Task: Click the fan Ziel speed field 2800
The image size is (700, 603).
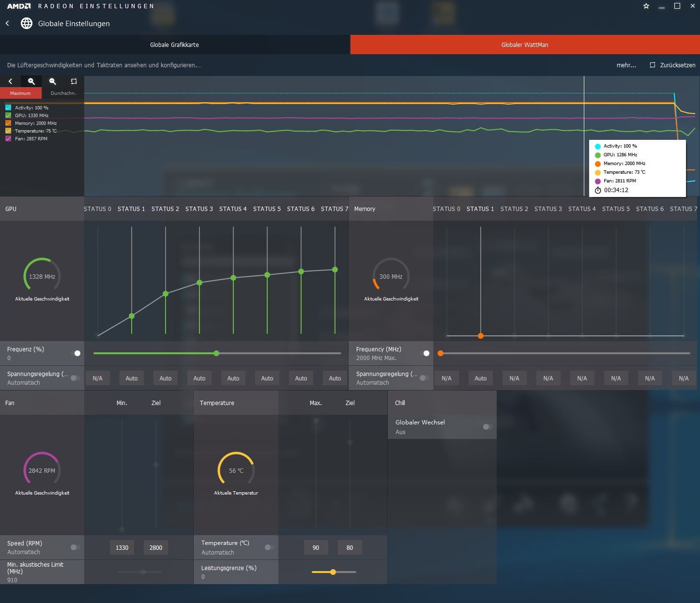Action: 156,548
